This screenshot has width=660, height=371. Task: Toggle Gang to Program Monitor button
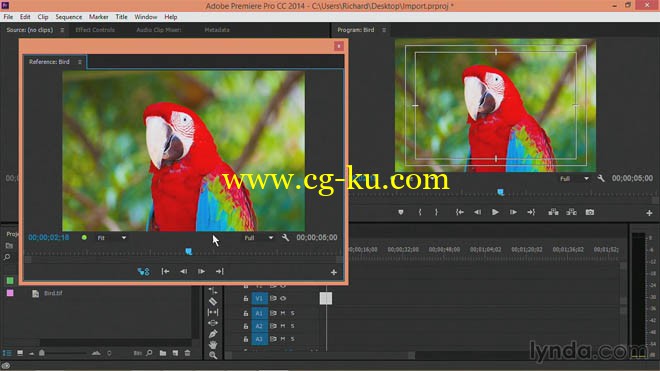(143, 272)
